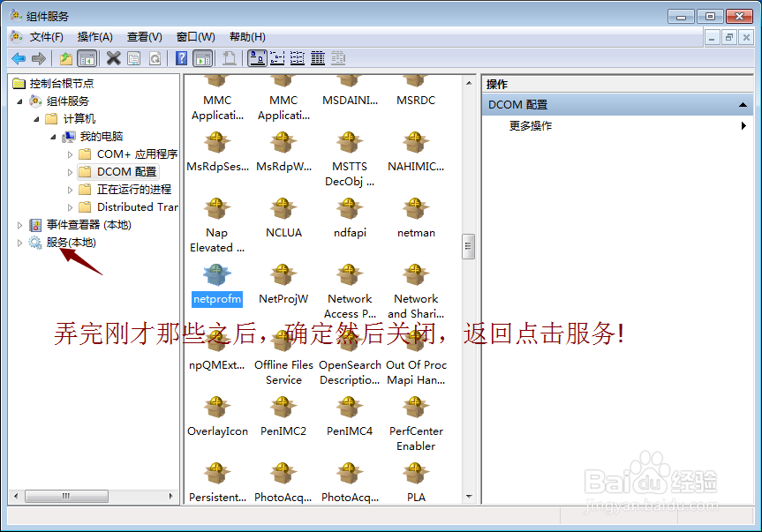Expand the COM+ 应用程序 tree node
The width and height of the screenshot is (762, 532).
(71, 154)
